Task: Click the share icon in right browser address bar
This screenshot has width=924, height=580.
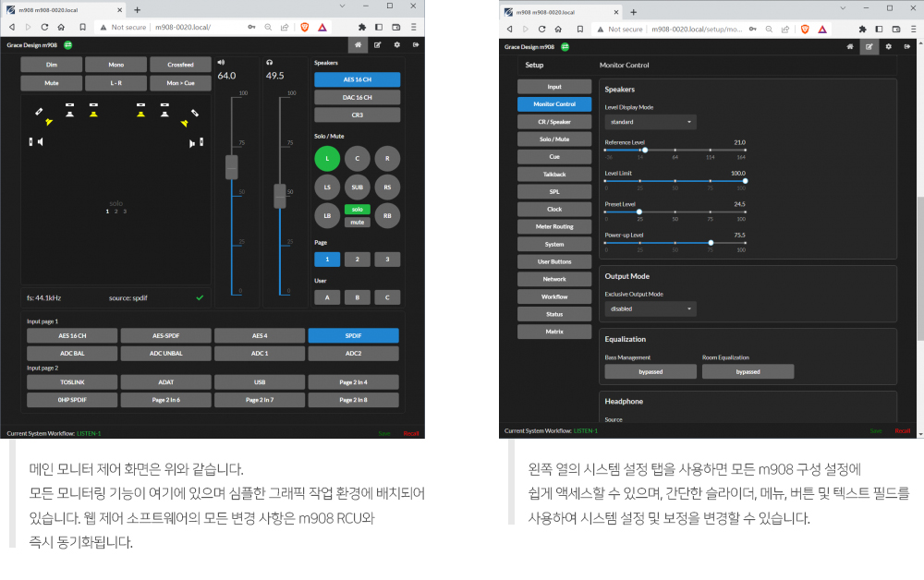Action: 784,29
